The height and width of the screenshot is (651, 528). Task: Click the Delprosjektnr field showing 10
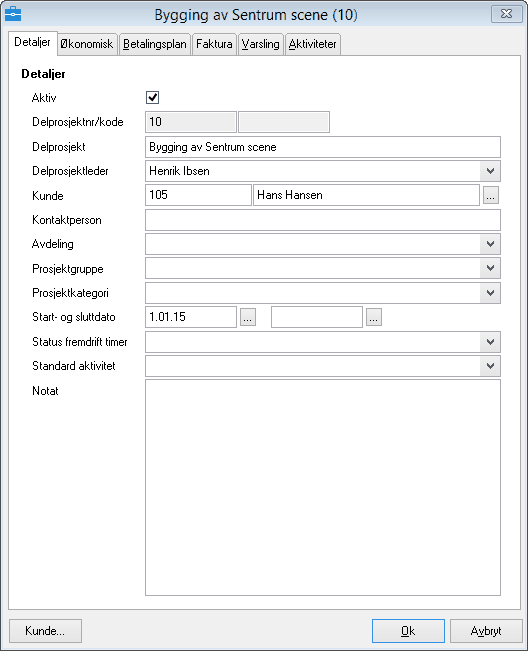pyautogui.click(x=191, y=122)
